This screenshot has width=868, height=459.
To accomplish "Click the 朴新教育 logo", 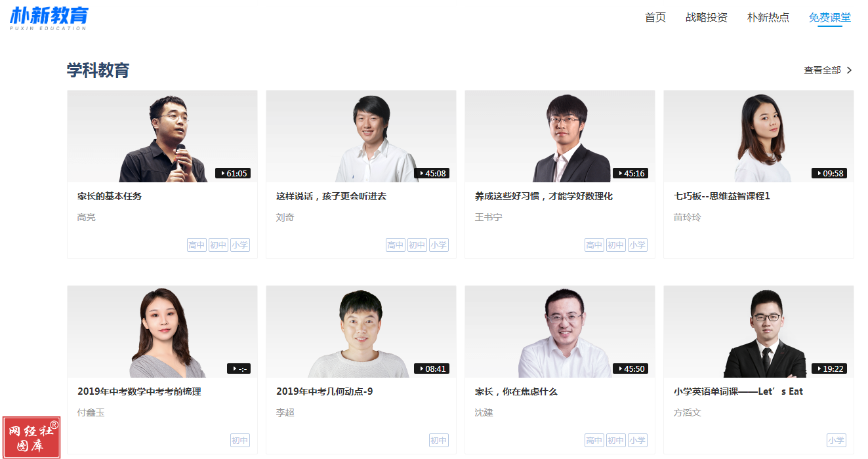I will pyautogui.click(x=49, y=18).
